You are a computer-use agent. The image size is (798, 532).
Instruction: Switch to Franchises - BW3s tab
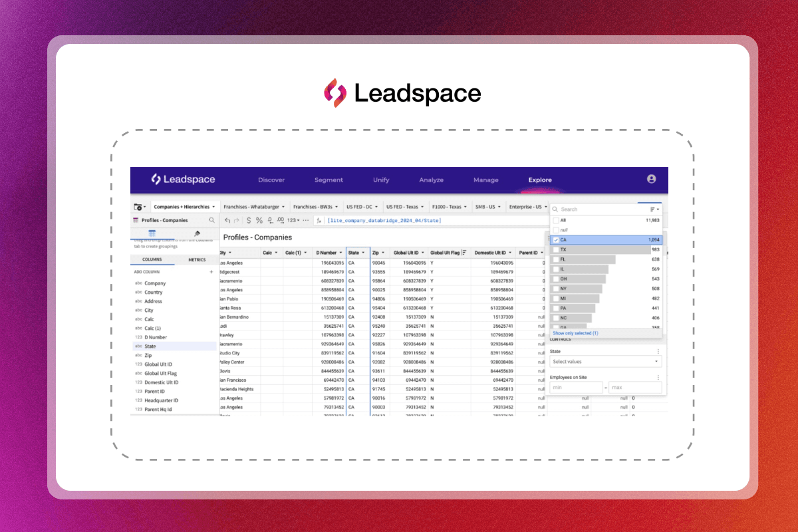tap(316, 207)
